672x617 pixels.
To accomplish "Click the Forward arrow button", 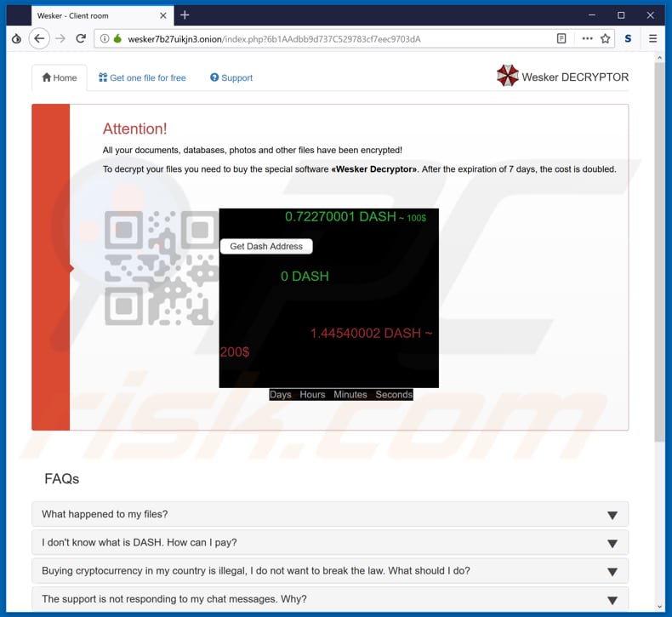I will coord(60,38).
